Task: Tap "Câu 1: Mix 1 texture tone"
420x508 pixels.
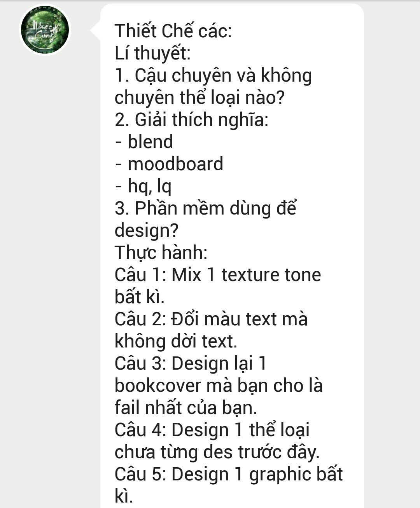Action: (218, 275)
